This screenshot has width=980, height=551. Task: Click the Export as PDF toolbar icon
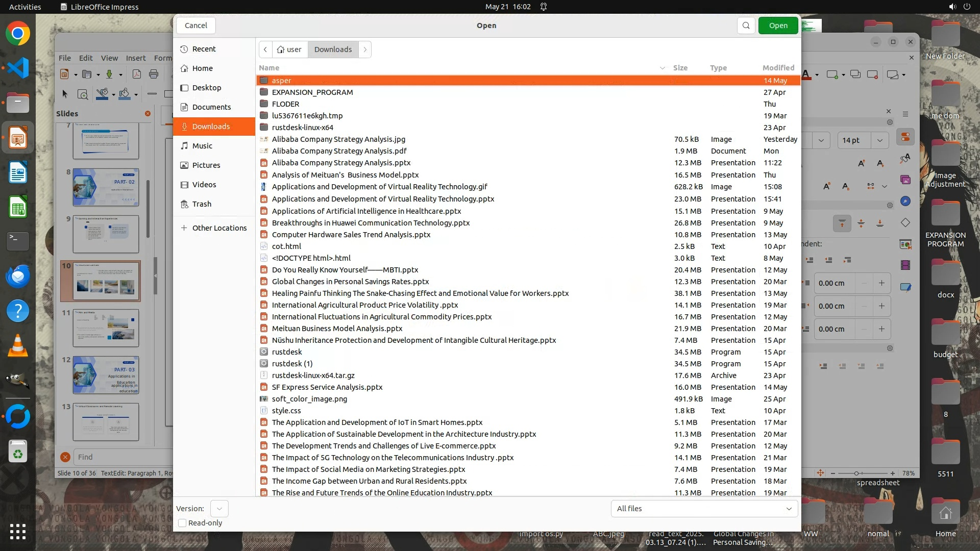click(136, 74)
